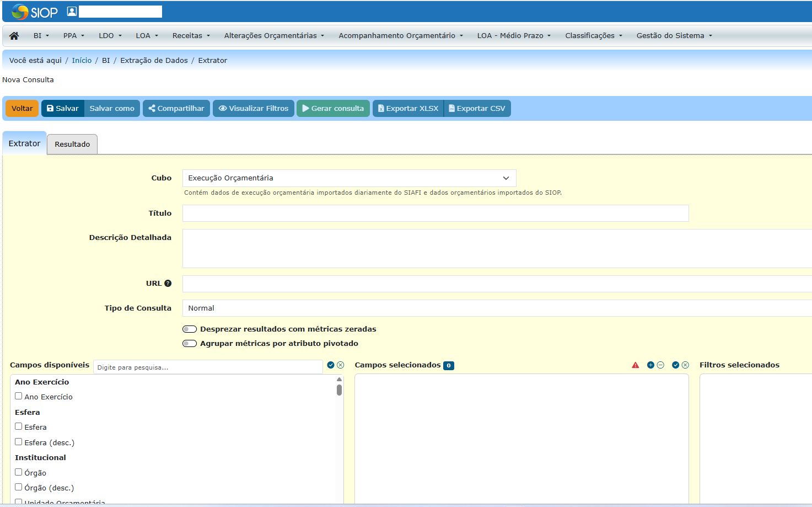Toggle Agrupar métricas por atributo pivotado
Screen dimensions: 812x507
pos(190,343)
